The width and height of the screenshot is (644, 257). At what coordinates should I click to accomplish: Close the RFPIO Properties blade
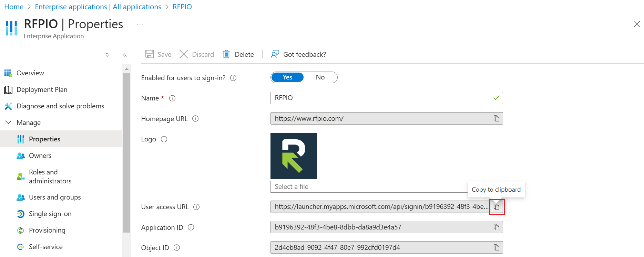click(x=636, y=24)
